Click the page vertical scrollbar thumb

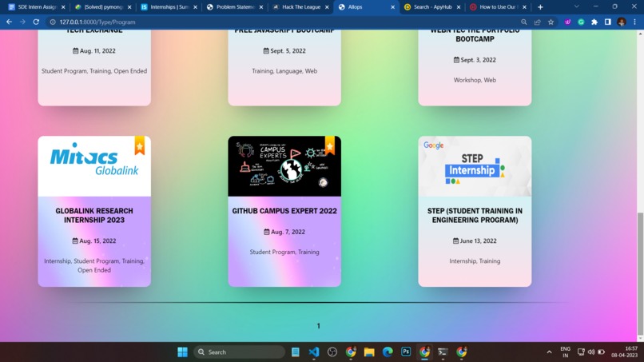tap(640, 274)
